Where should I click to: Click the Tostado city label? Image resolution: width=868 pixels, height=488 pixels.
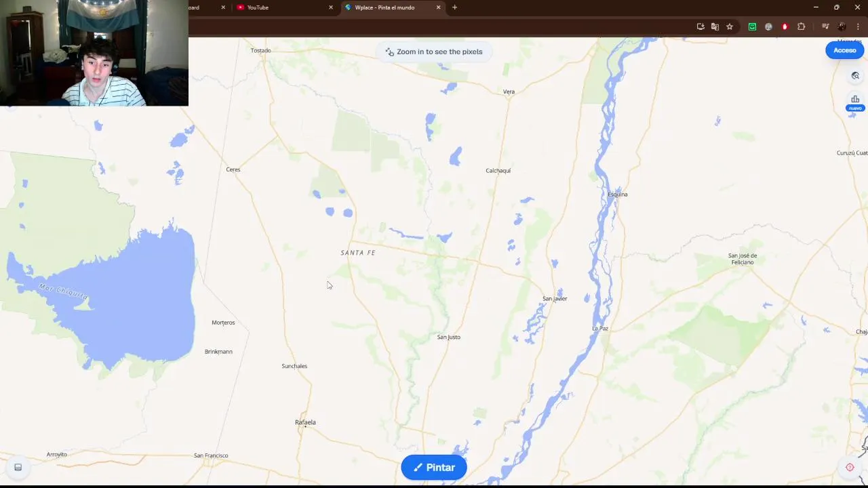tap(261, 51)
